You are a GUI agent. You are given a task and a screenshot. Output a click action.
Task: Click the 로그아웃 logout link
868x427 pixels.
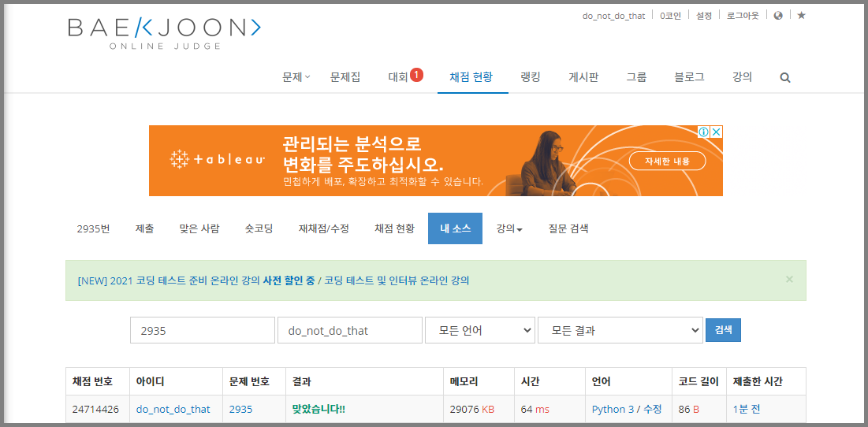[743, 16]
